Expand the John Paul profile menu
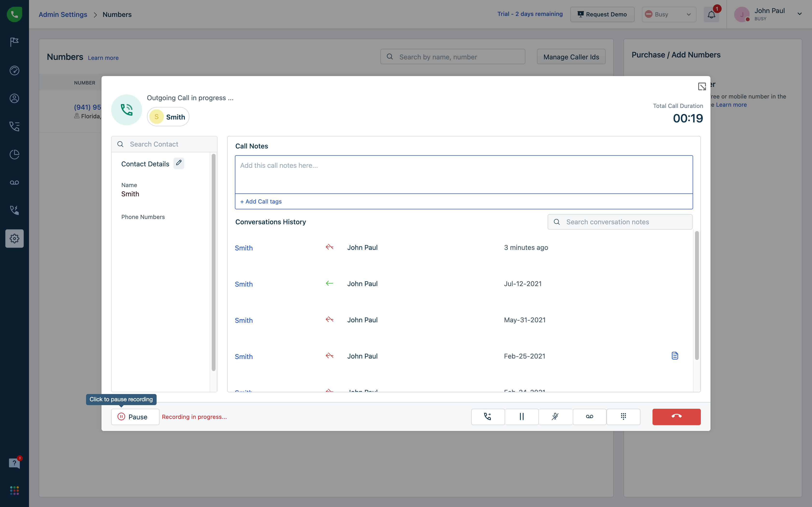Screen dimensions: 812x507 (x=799, y=14)
